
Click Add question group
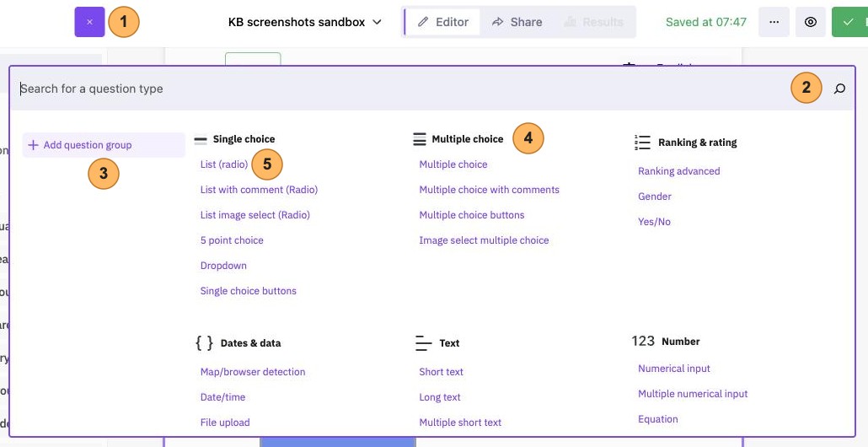coord(104,145)
